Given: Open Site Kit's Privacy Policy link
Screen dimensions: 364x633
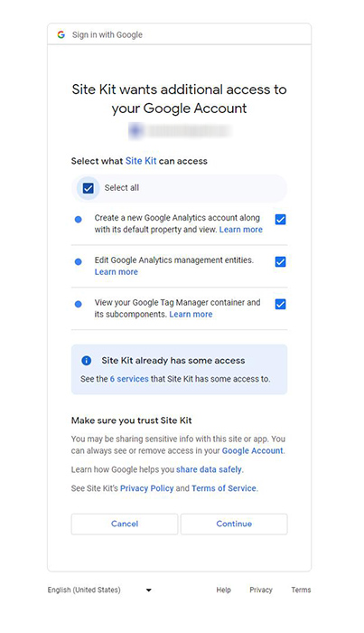Looking at the screenshot, I should pyautogui.click(x=146, y=488).
